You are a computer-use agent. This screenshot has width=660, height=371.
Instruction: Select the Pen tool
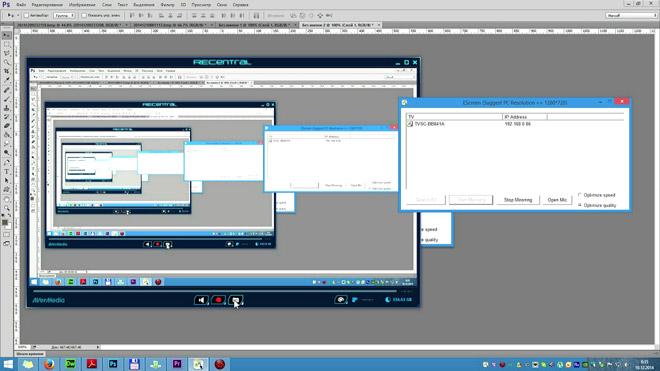click(7, 163)
